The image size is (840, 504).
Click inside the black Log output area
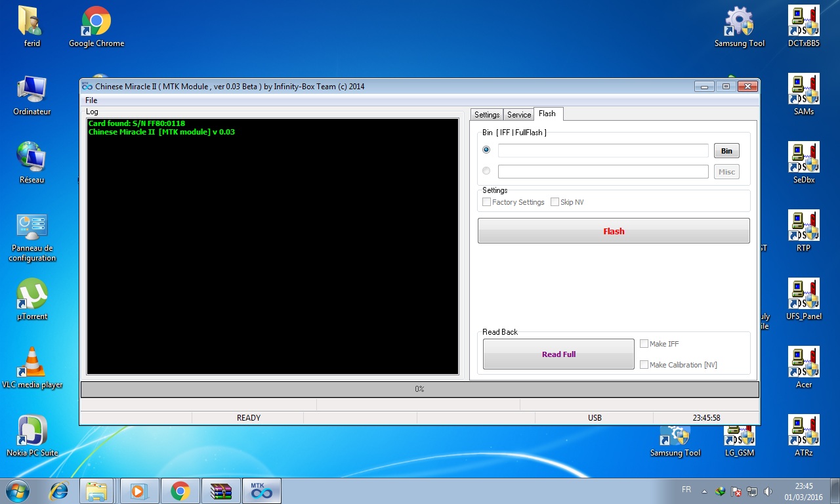click(x=273, y=247)
